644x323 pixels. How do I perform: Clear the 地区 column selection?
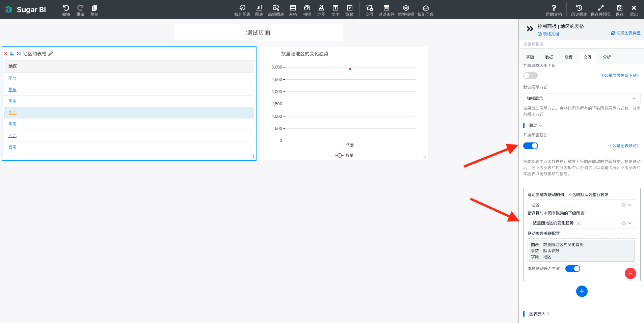point(624,205)
